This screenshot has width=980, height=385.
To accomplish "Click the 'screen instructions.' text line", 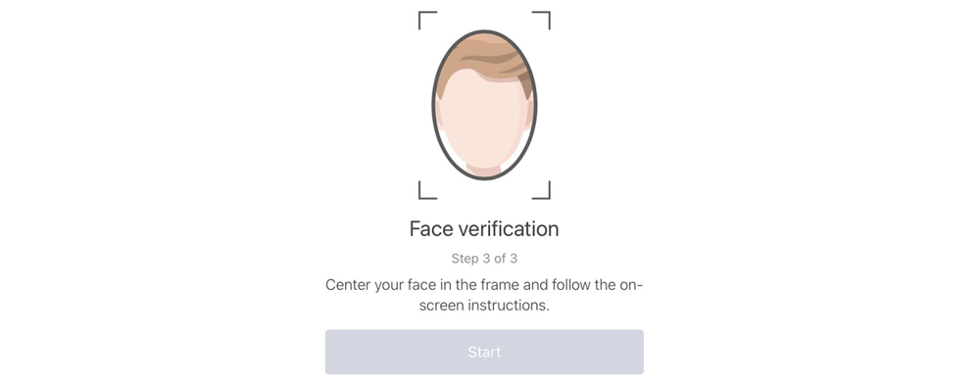I will (484, 307).
